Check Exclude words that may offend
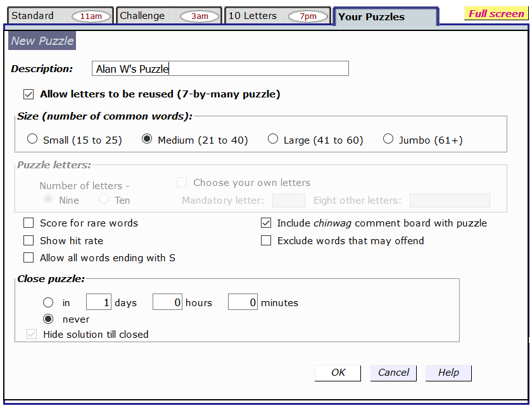The image size is (532, 408). pos(266,240)
